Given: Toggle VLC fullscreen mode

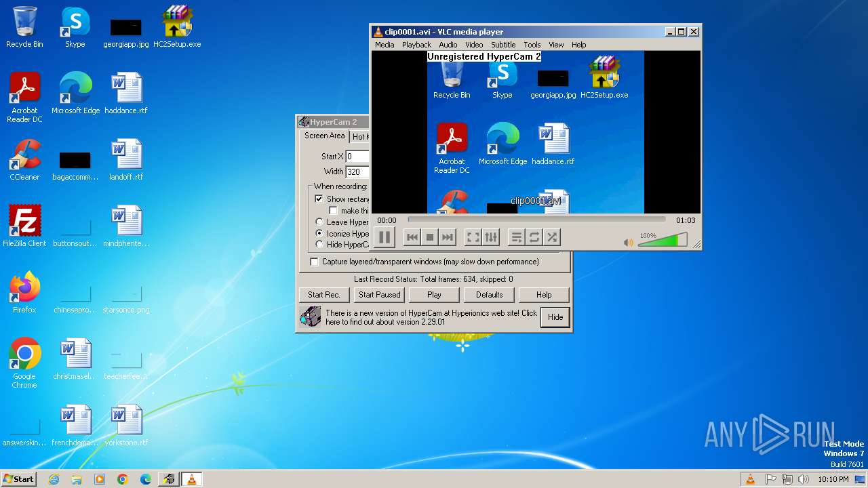Looking at the screenshot, I should click(x=473, y=237).
